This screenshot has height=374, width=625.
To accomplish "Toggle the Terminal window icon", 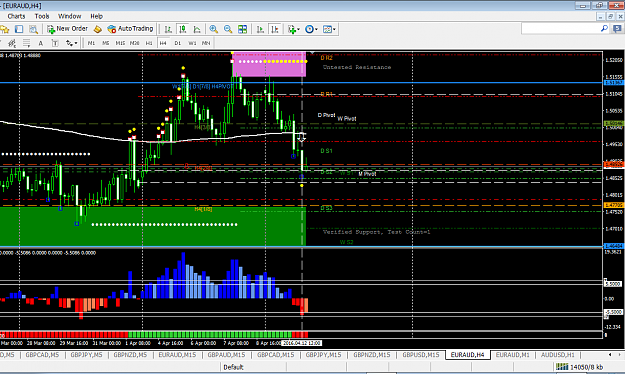I will pos(19,29).
